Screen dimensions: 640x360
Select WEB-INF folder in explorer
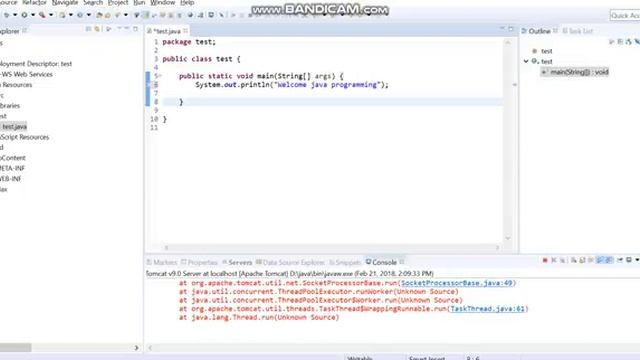(x=11, y=179)
